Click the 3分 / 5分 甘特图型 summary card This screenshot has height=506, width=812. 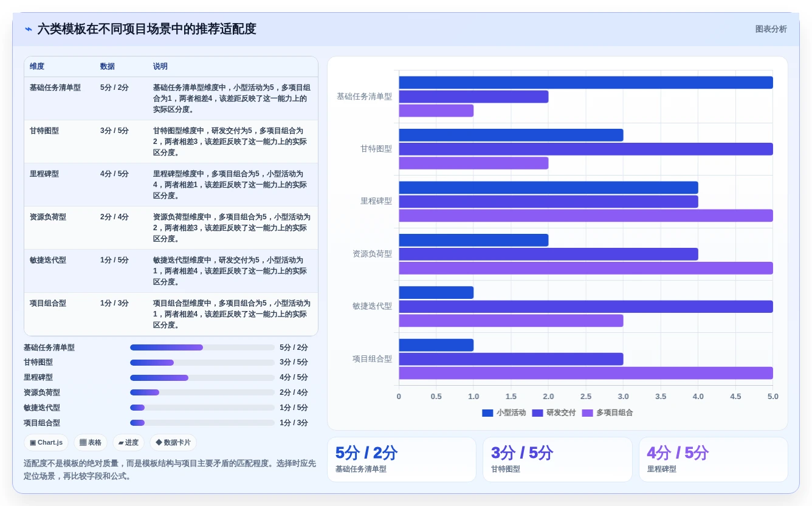point(557,459)
